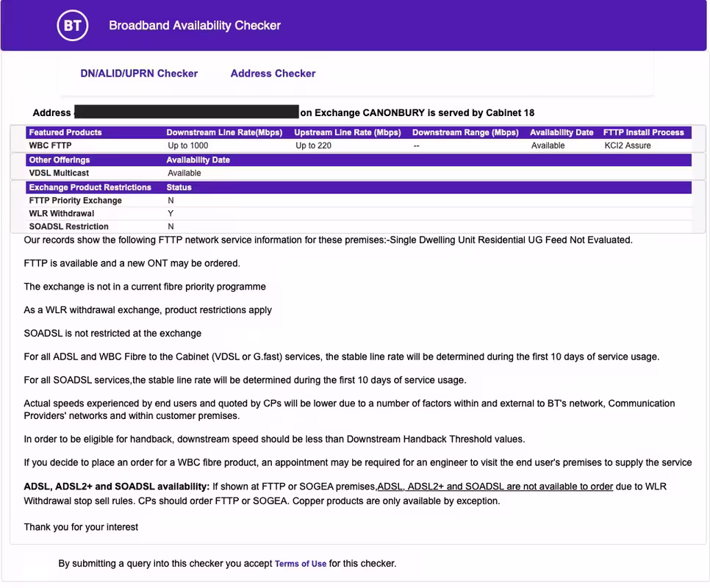Click the Downstream Range (Mbps) header

[x=465, y=132]
